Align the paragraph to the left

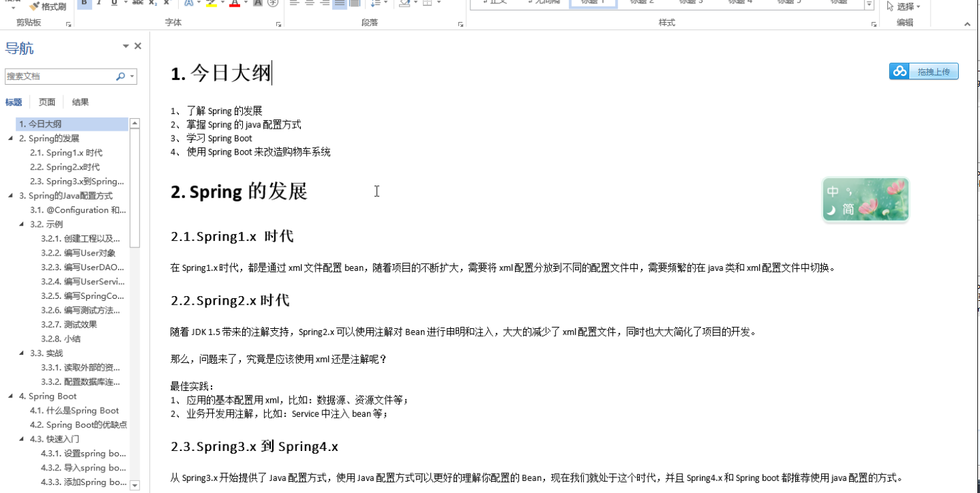click(x=295, y=3)
